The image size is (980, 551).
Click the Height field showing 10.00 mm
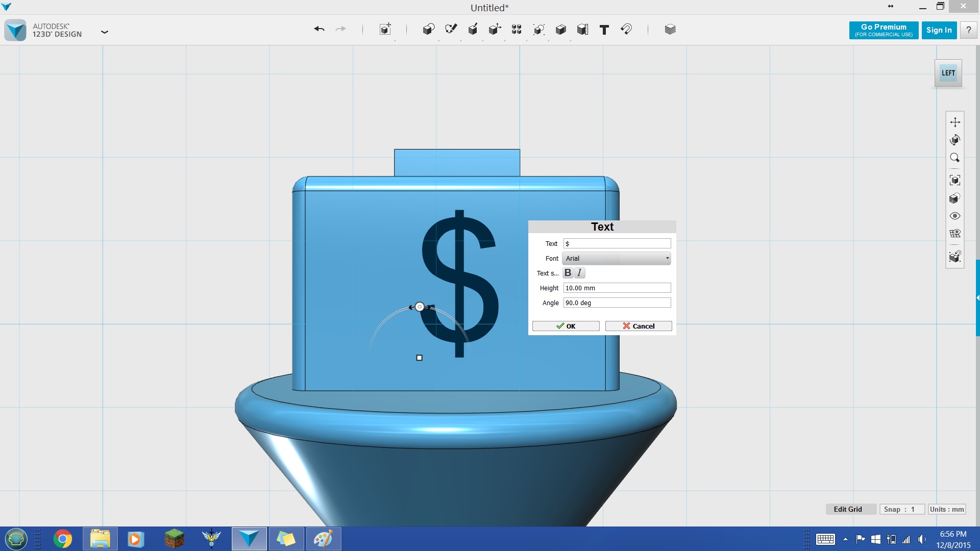pyautogui.click(x=617, y=288)
